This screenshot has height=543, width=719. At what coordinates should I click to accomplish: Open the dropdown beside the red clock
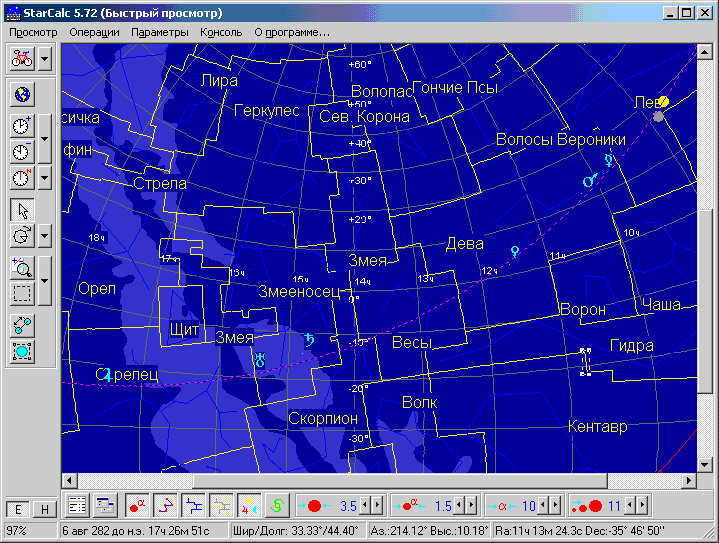(x=45, y=178)
